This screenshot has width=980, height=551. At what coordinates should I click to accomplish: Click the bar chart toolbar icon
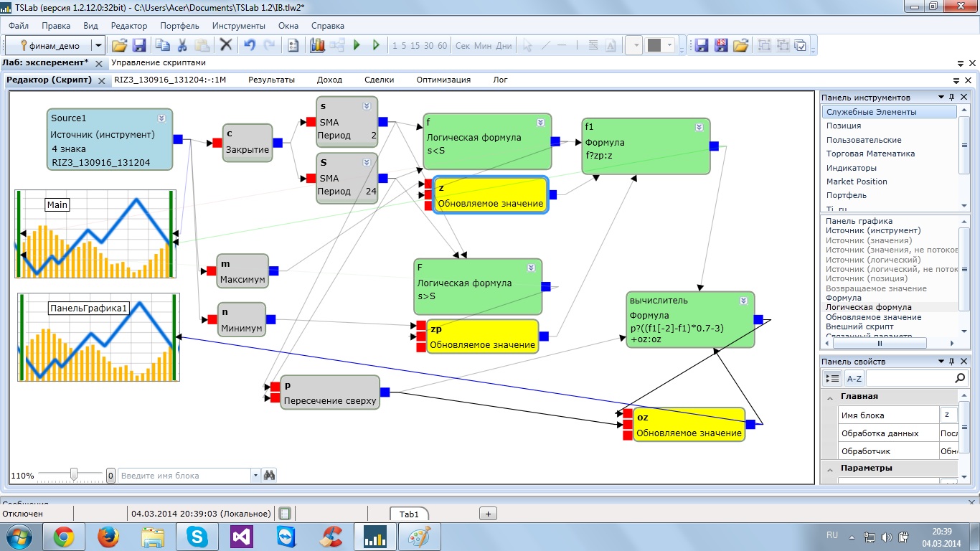[x=317, y=45]
